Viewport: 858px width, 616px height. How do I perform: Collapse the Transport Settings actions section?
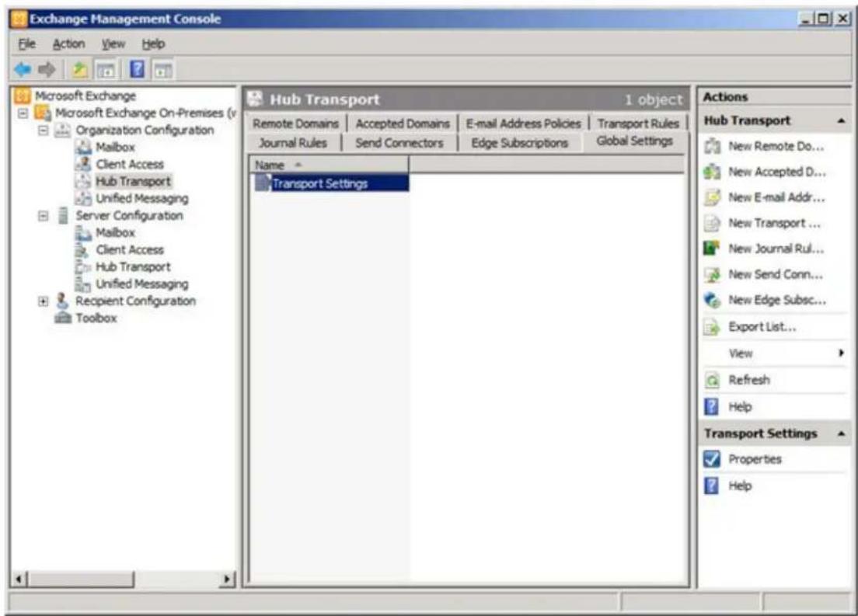coord(841,433)
